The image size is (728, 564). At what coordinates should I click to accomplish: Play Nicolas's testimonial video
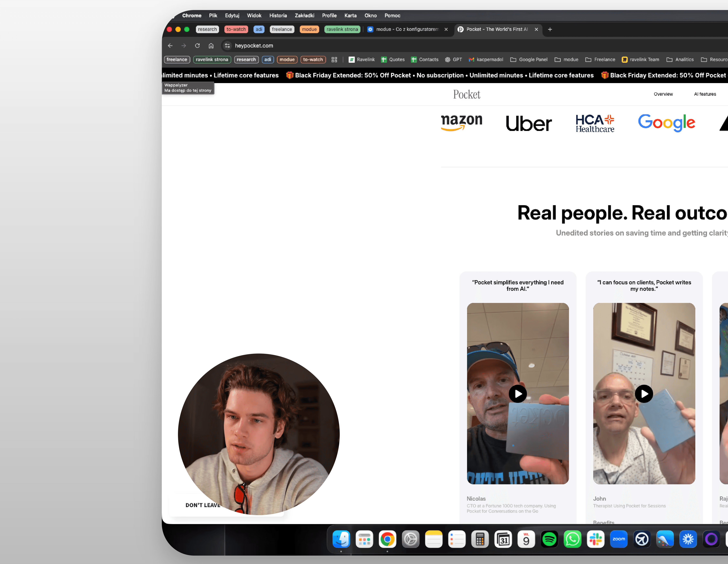518,394
